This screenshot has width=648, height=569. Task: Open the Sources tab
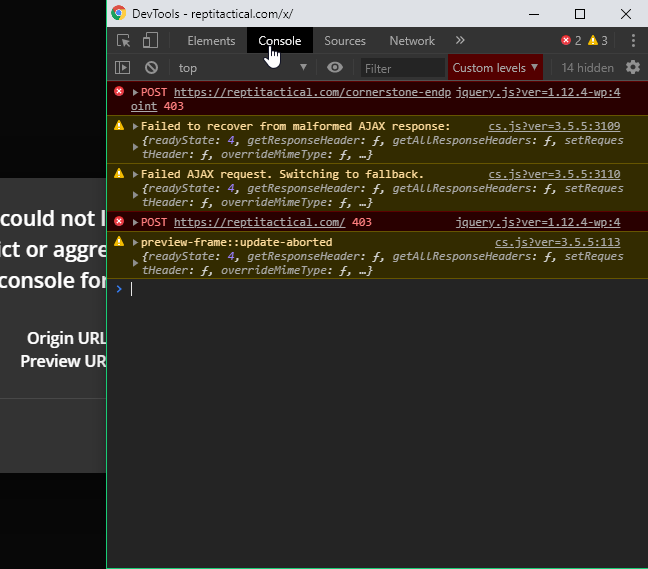[345, 41]
